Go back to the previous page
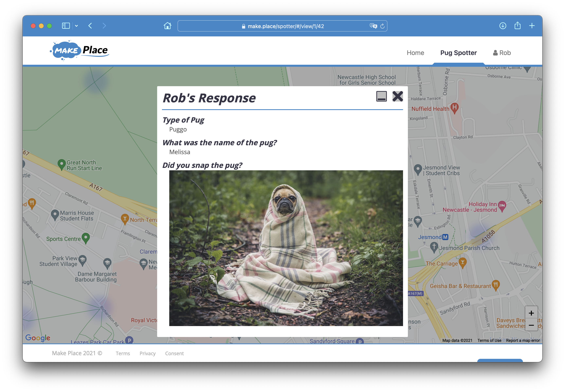This screenshot has height=392, width=565. (x=90, y=26)
